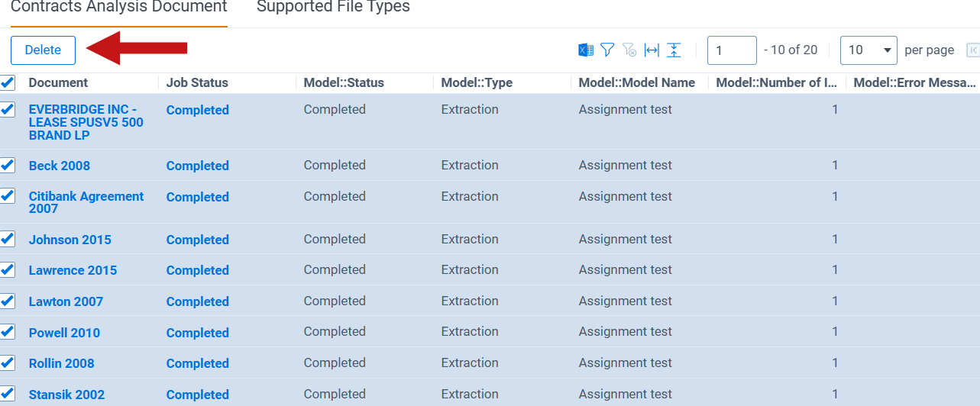Sort by Model::Number of I... column header
Viewport: 980px width, 406px height.
777,82
